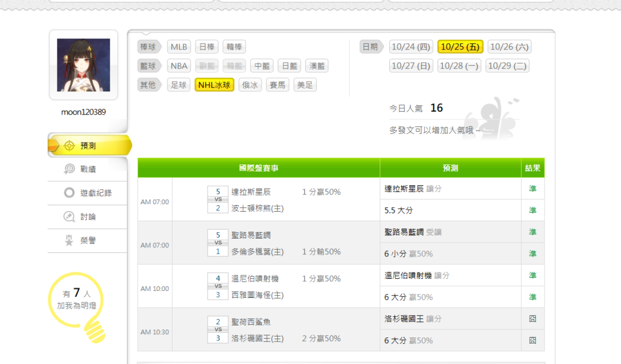Screen dimensions: 621x364
Task: Select the 美足 filter
Action: (x=305, y=85)
